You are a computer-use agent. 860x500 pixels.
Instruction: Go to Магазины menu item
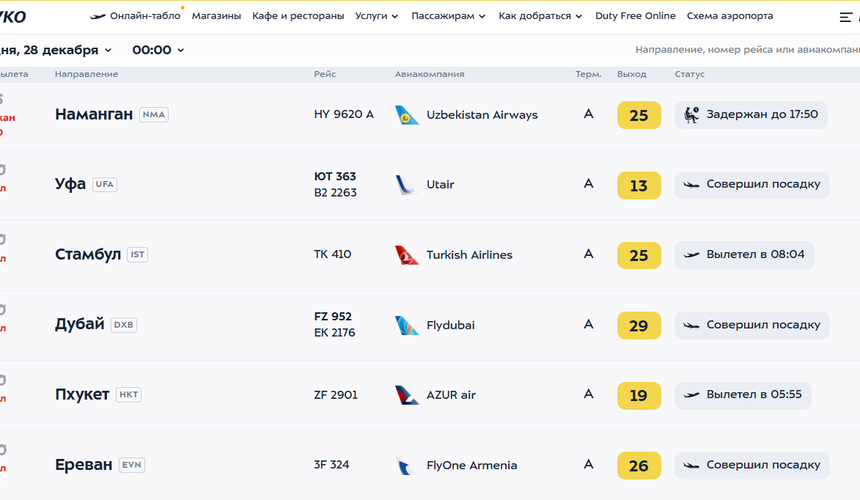(216, 16)
